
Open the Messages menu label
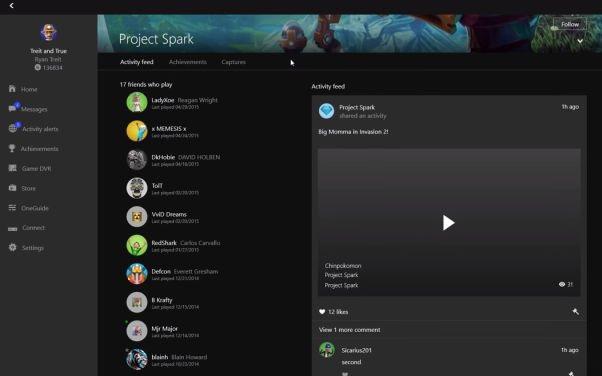(34, 109)
